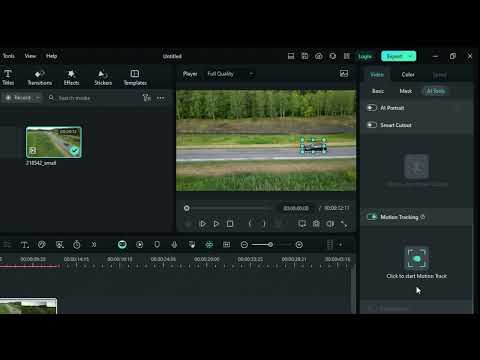Screen dimensions: 480x360
Task: Open the Transitions panel
Action: point(40,77)
